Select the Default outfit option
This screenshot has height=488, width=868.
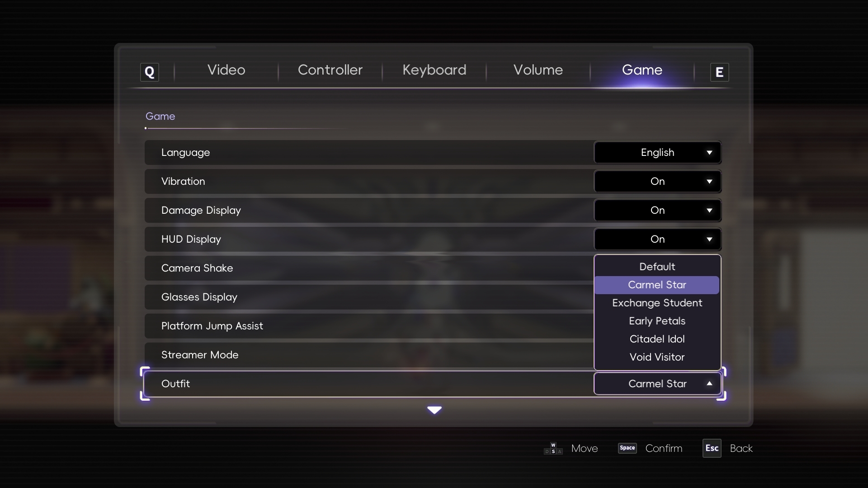657,267
